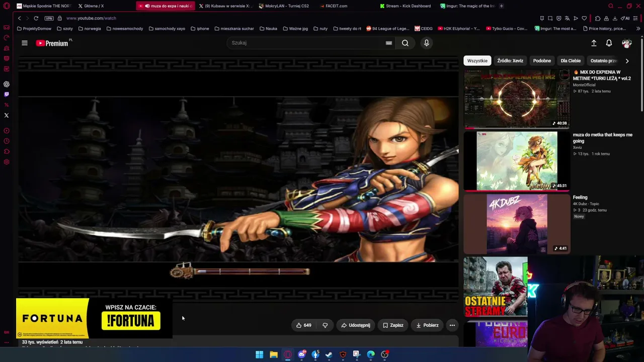644x362 pixels.
Task: Open Steam from the taskbar
Action: 329,354
